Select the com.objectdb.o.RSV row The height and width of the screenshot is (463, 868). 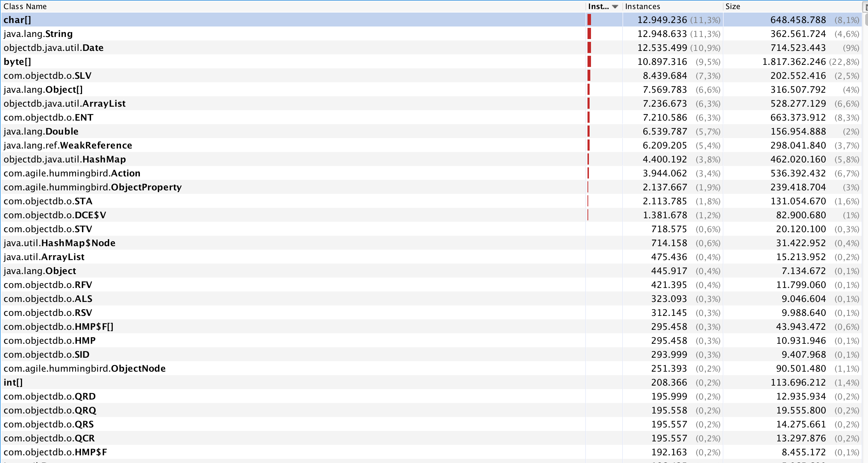click(431, 313)
